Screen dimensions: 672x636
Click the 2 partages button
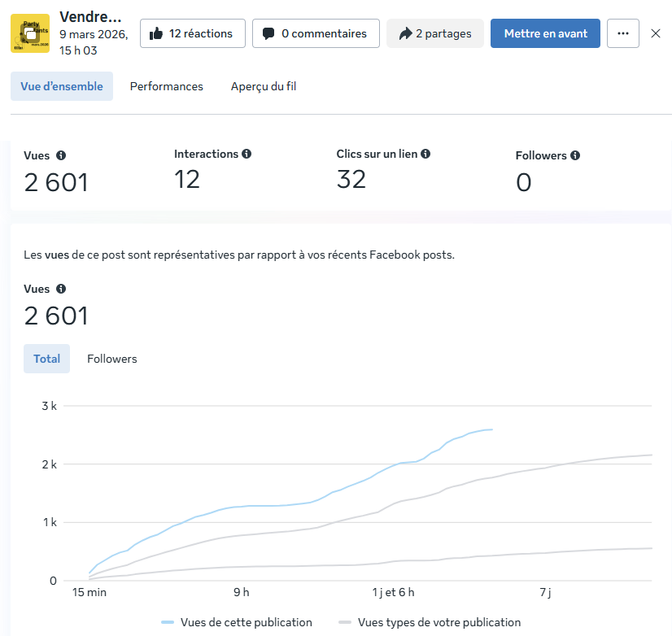[434, 33]
